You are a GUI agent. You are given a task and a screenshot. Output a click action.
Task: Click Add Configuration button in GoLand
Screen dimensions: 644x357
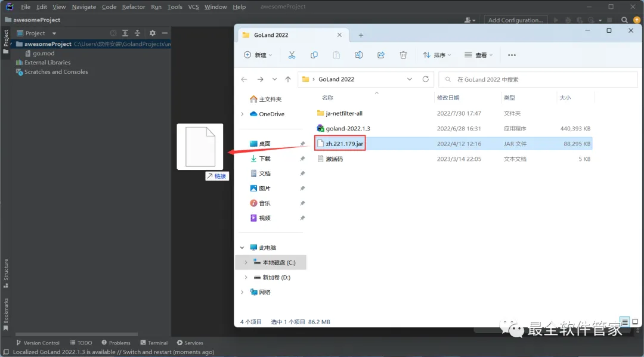pyautogui.click(x=515, y=20)
